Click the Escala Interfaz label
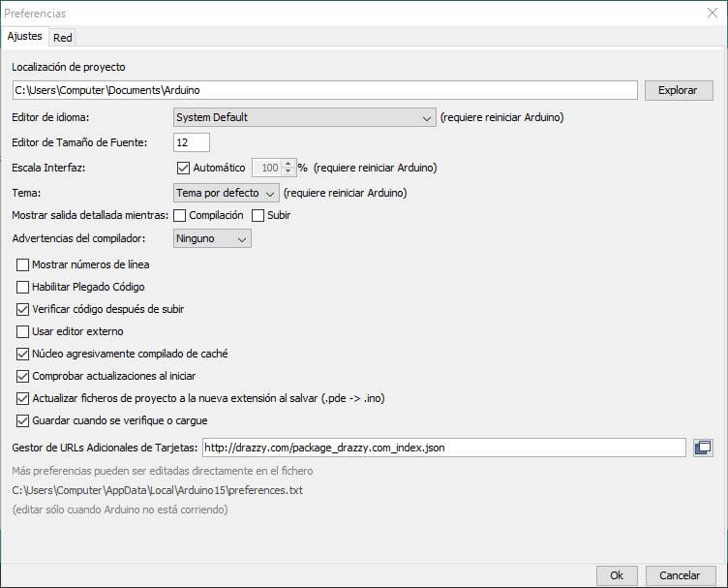The width and height of the screenshot is (728, 588). [x=48, y=168]
